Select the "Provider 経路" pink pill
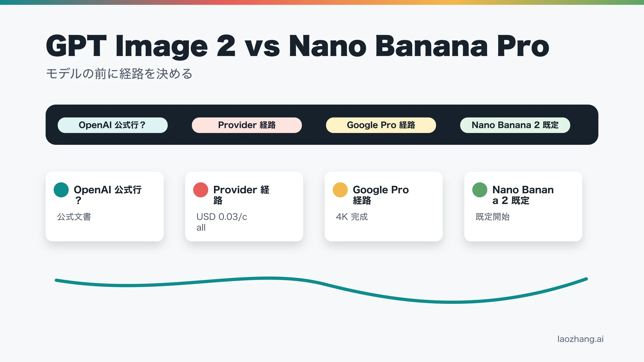The width and height of the screenshot is (644, 362). (x=247, y=125)
